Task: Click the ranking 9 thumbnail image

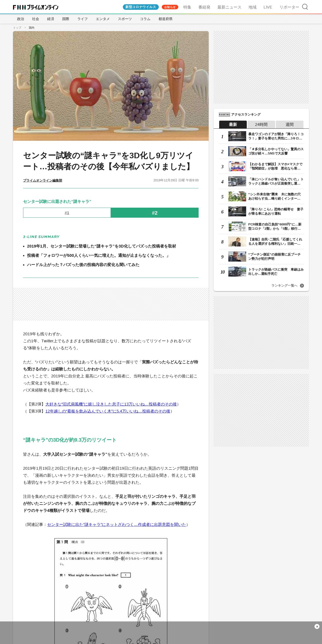Action: (x=237, y=257)
